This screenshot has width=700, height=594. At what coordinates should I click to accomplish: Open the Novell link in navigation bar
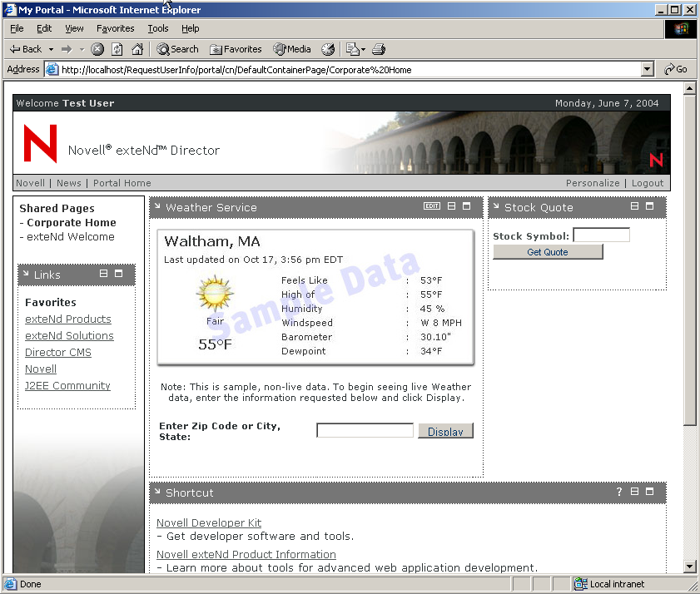(30, 183)
